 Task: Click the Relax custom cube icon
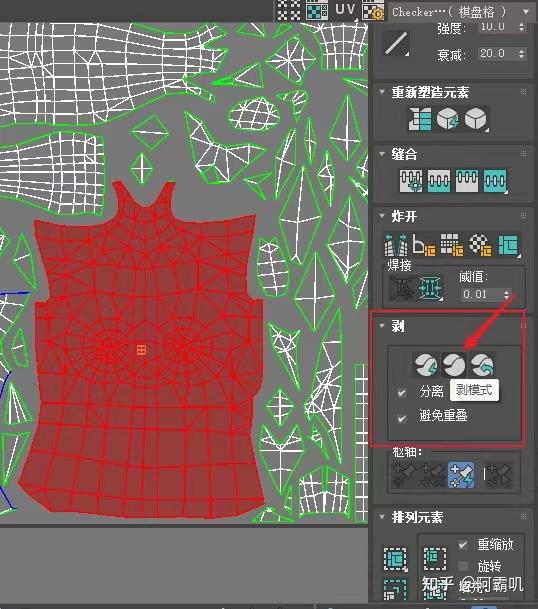point(475,119)
